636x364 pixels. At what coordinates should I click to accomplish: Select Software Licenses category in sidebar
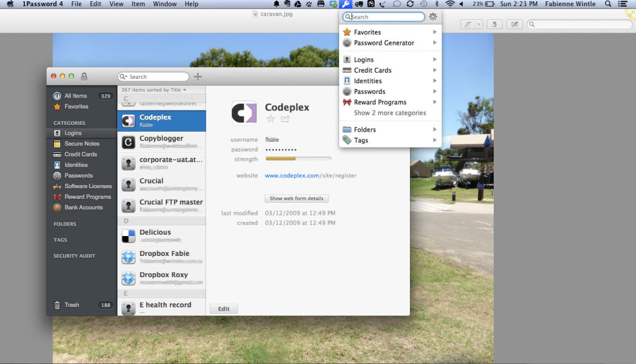[x=81, y=186]
